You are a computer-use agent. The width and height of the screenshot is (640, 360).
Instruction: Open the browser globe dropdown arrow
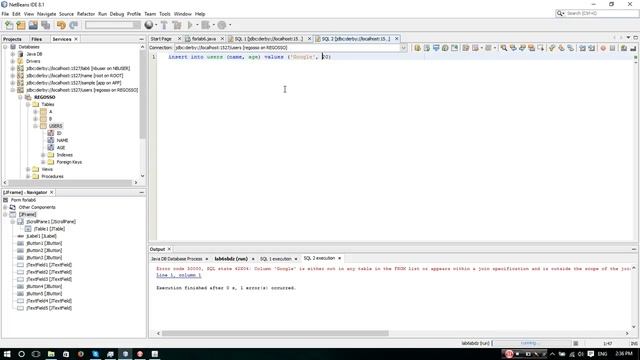tap(156, 25)
